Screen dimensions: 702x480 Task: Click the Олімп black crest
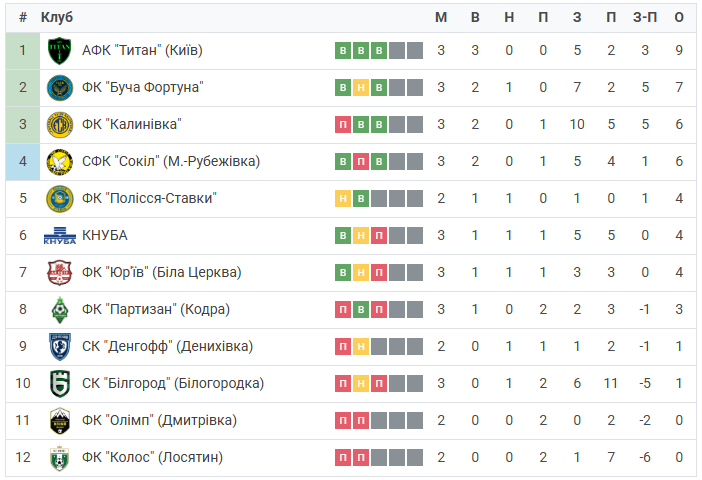tap(60, 421)
